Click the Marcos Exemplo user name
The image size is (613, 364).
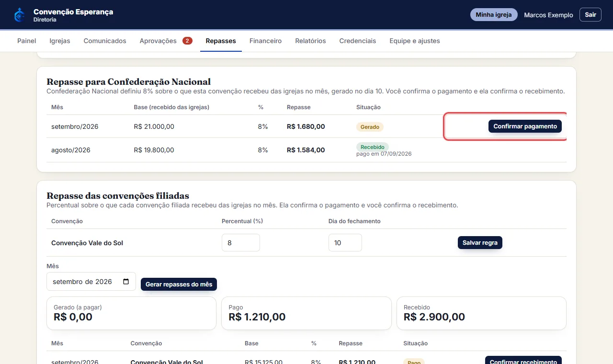548,15
